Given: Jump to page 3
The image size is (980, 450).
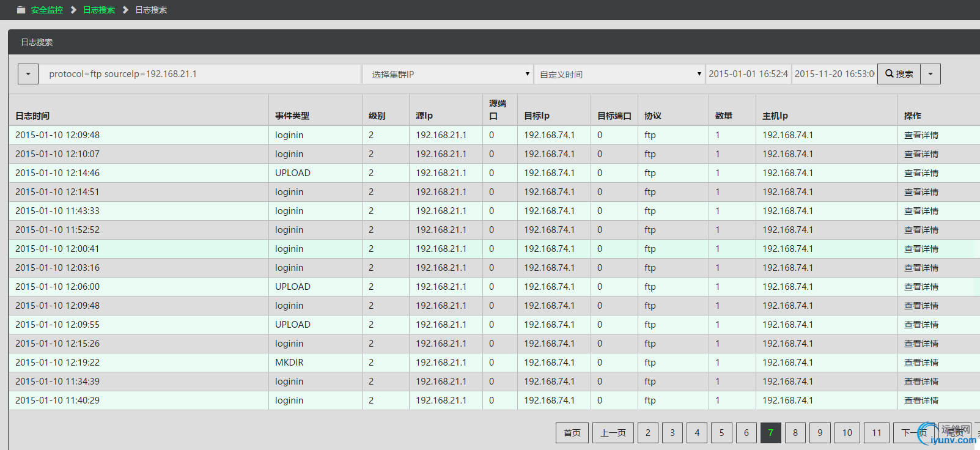Looking at the screenshot, I should tap(672, 433).
